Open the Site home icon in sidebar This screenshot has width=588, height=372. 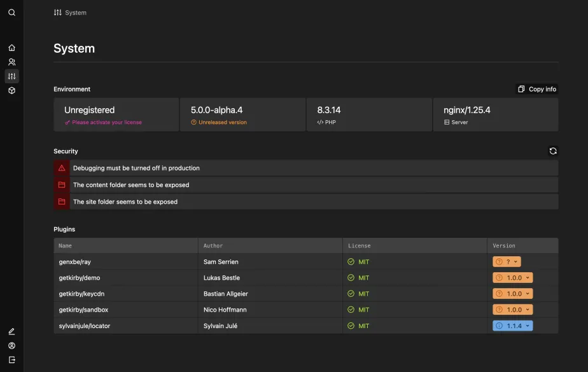click(11, 48)
